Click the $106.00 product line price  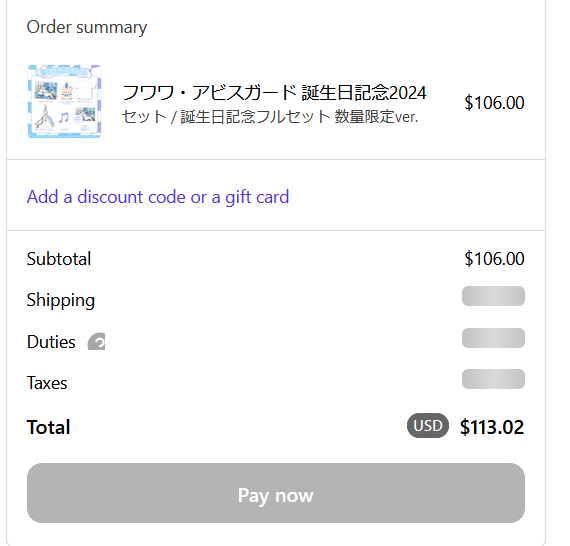(494, 103)
